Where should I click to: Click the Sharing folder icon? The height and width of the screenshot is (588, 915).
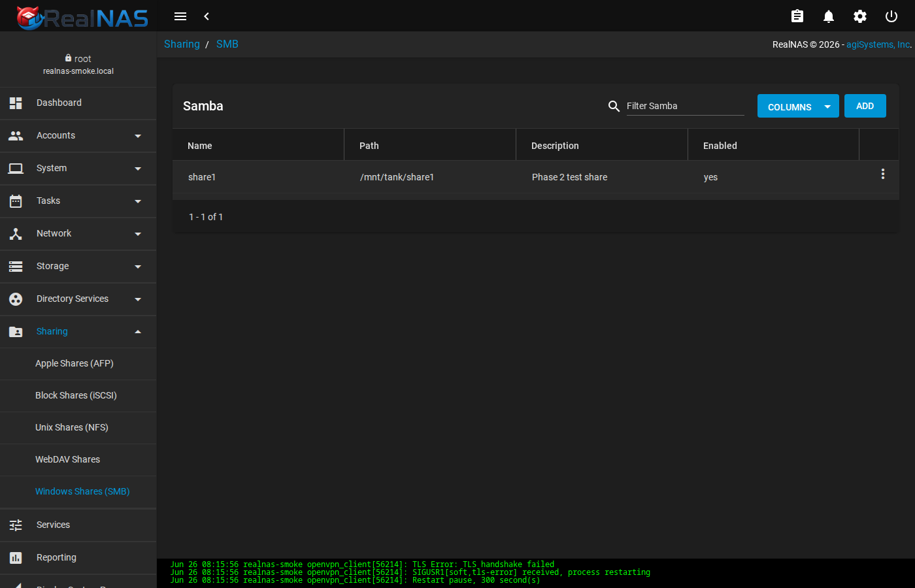(16, 331)
